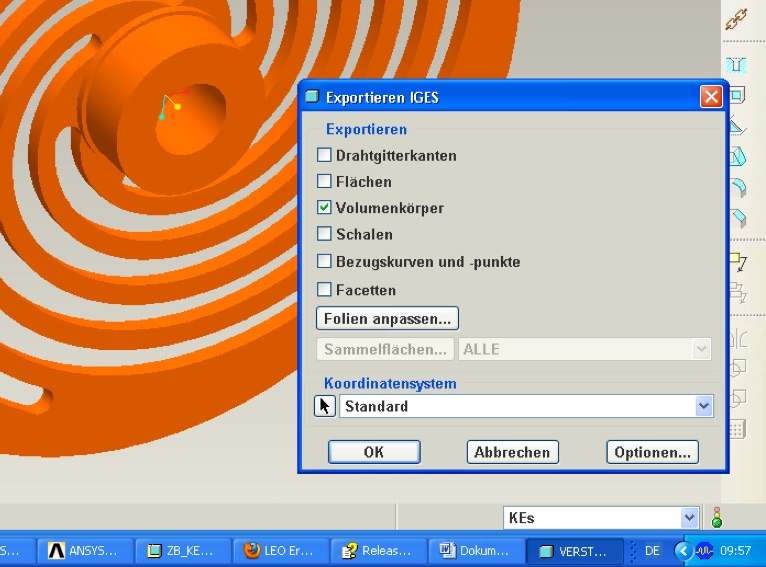Image resolution: width=766 pixels, height=567 pixels.
Task: Open the Standard coordinate system dropdown
Action: [x=703, y=406]
